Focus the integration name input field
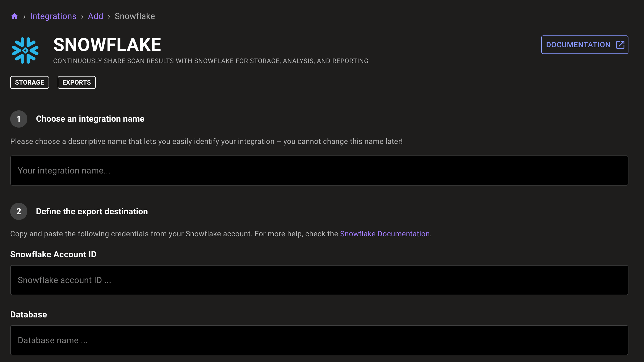The height and width of the screenshot is (362, 644). click(x=319, y=171)
